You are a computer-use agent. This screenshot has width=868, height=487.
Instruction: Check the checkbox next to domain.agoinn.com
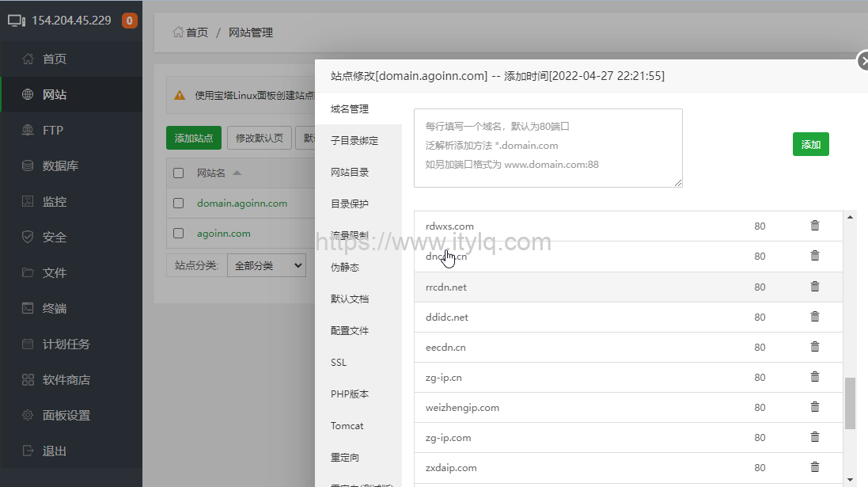tap(178, 203)
